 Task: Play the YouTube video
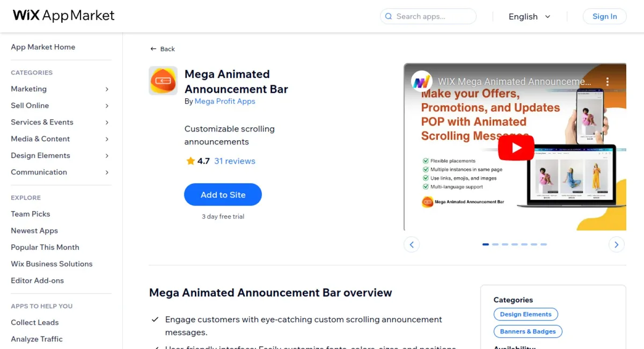tap(516, 148)
